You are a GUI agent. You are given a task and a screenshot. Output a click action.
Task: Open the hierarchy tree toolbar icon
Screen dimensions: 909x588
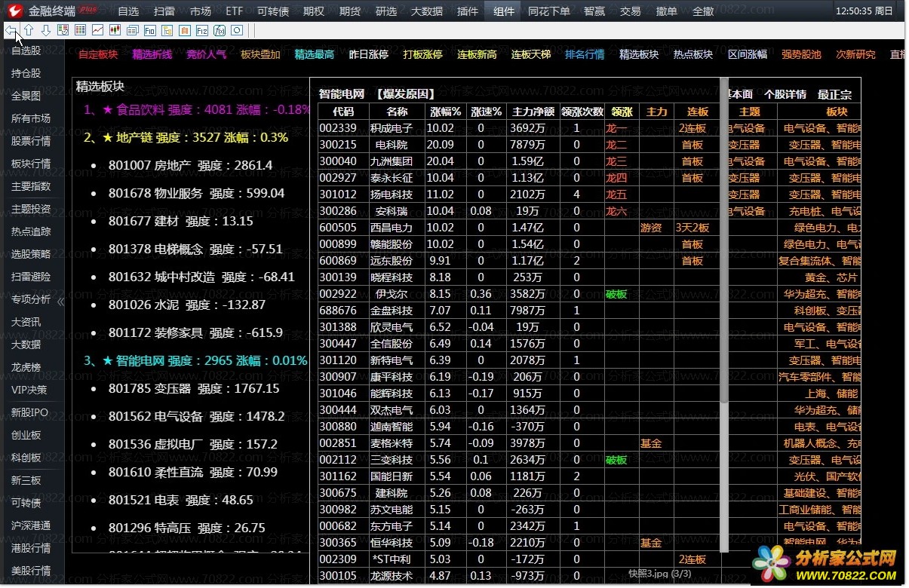(x=167, y=30)
